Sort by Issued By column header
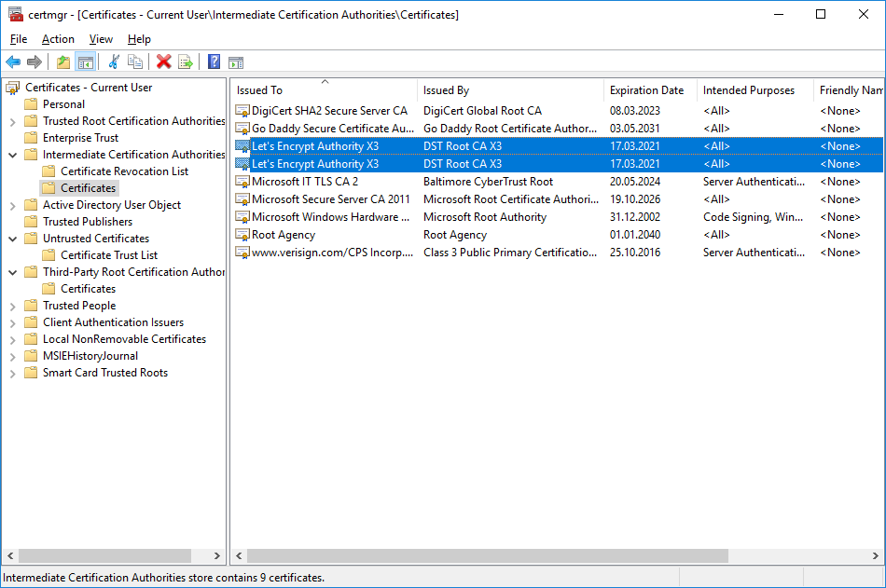The height and width of the screenshot is (588, 886). click(511, 90)
